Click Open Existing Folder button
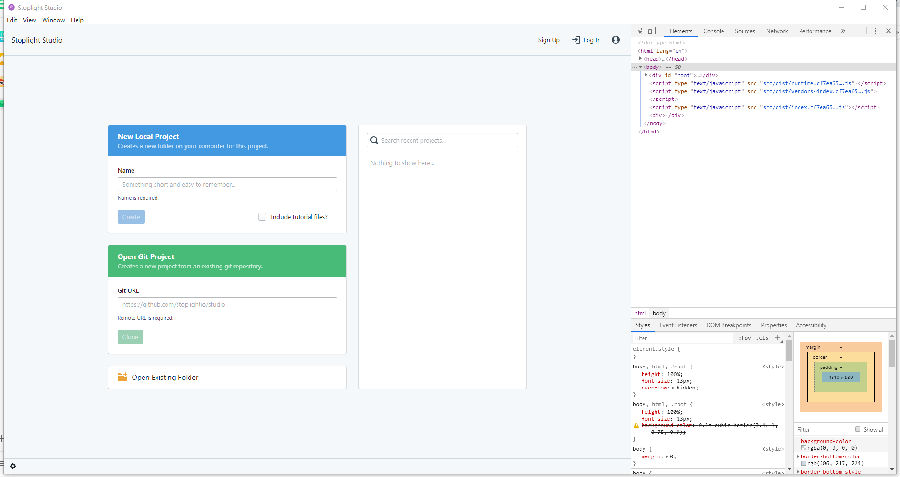 pyautogui.click(x=227, y=377)
